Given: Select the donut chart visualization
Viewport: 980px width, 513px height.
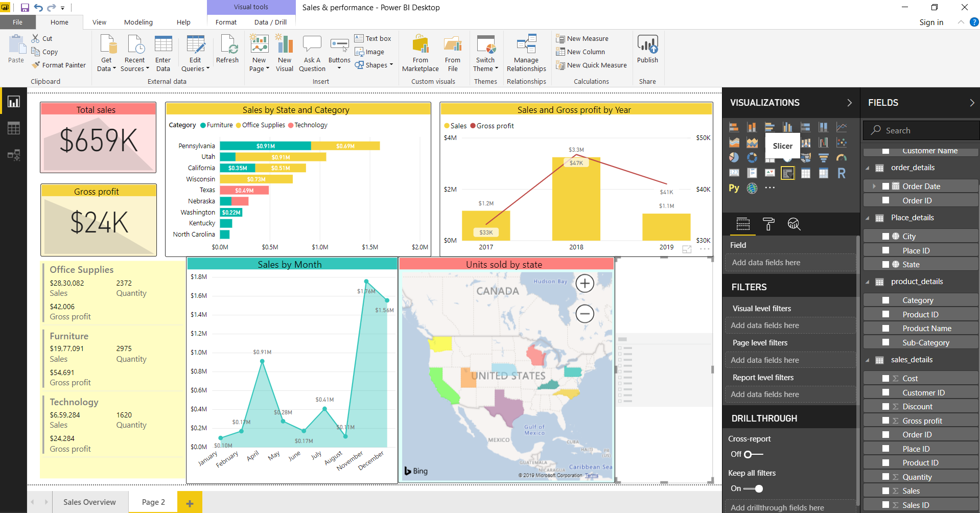Looking at the screenshot, I should point(752,157).
